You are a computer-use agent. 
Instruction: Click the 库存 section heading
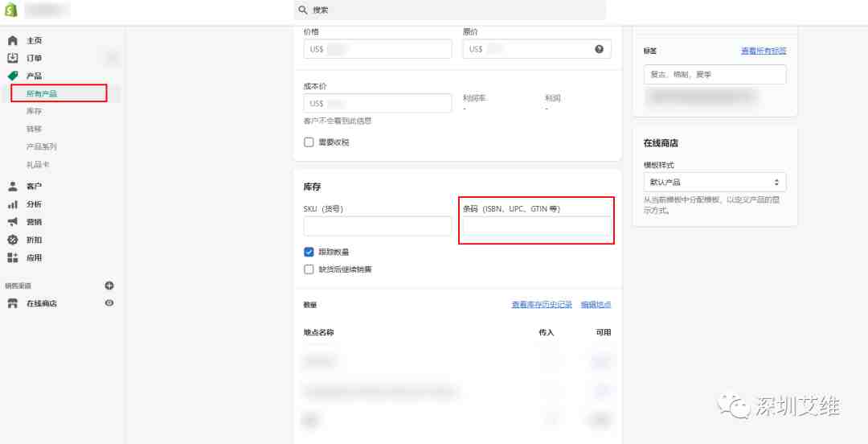point(312,187)
